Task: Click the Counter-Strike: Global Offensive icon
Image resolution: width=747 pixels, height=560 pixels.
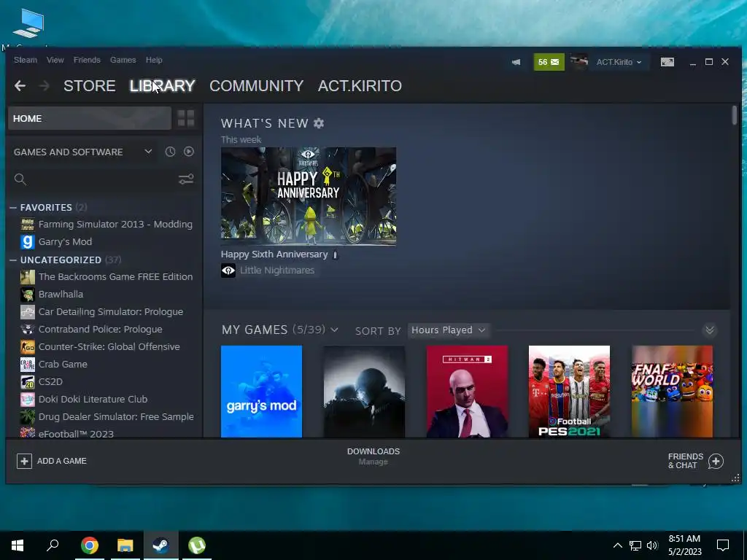Action: click(x=28, y=346)
